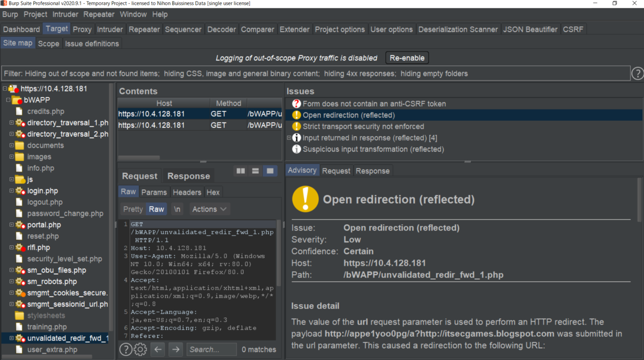The image size is (644, 360).
Task: Open the Actions dropdown menu
Action: tap(209, 209)
